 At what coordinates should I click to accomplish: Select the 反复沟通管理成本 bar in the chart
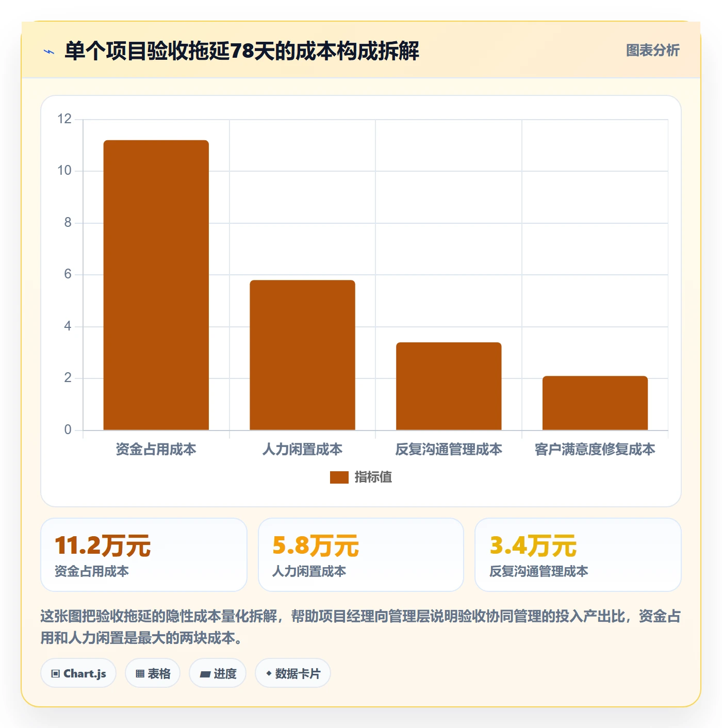tap(449, 386)
